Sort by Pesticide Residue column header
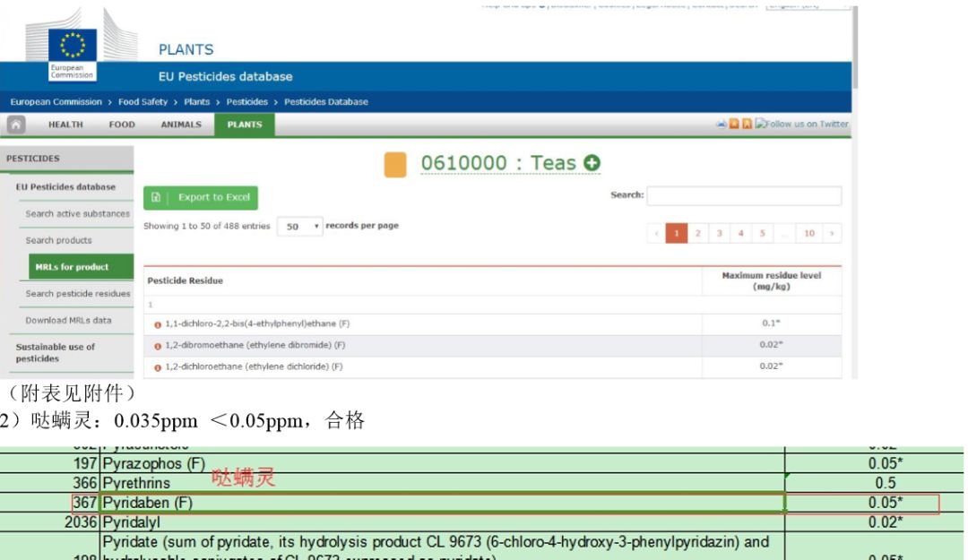 (186, 281)
